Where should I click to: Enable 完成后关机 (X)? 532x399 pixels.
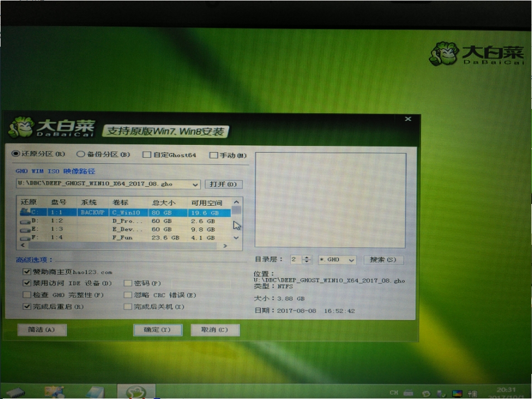click(x=128, y=307)
